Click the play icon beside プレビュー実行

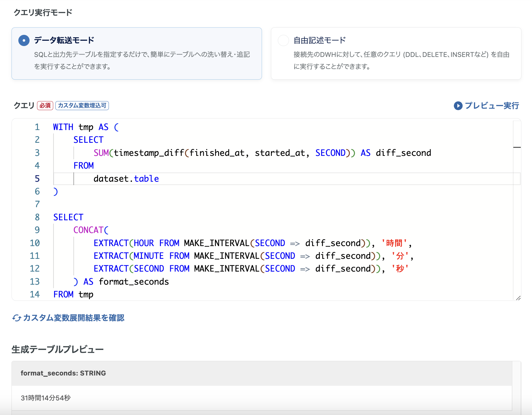click(x=458, y=106)
